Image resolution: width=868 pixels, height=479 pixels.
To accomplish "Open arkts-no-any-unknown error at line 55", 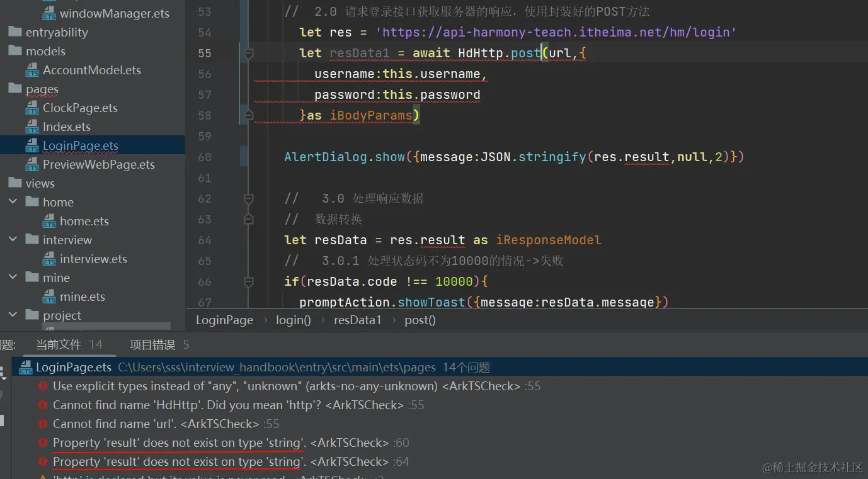I will point(296,386).
